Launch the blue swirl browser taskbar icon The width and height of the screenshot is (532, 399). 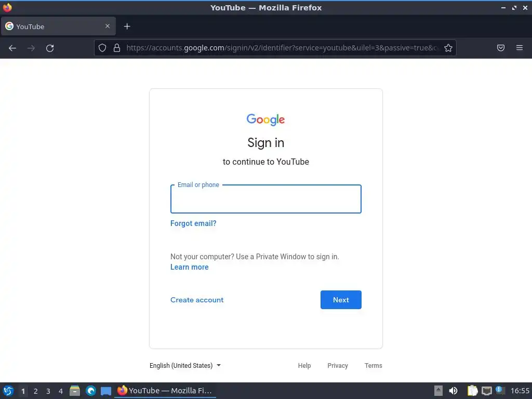90,391
